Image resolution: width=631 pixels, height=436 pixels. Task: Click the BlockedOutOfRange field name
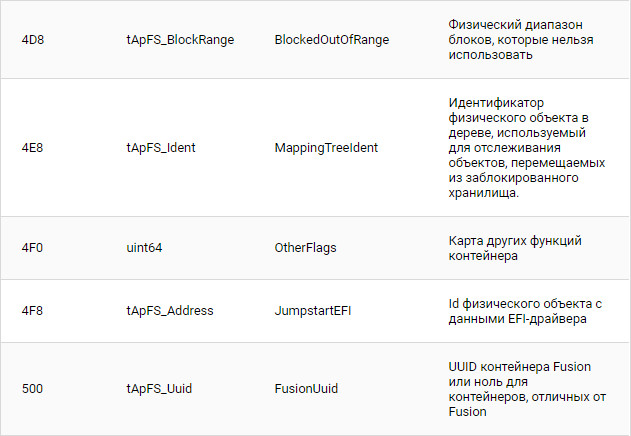coord(331,39)
